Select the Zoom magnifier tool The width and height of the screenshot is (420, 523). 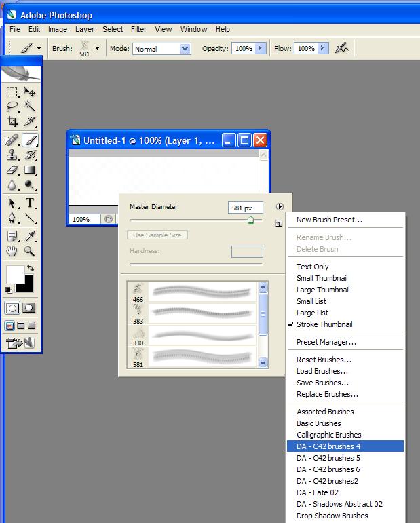click(30, 252)
